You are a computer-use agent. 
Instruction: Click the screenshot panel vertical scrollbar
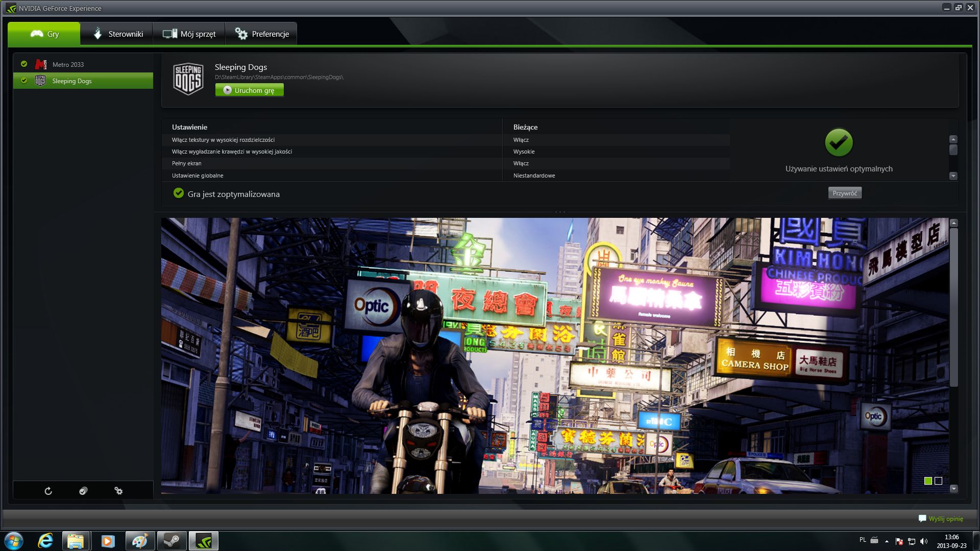coord(953,306)
